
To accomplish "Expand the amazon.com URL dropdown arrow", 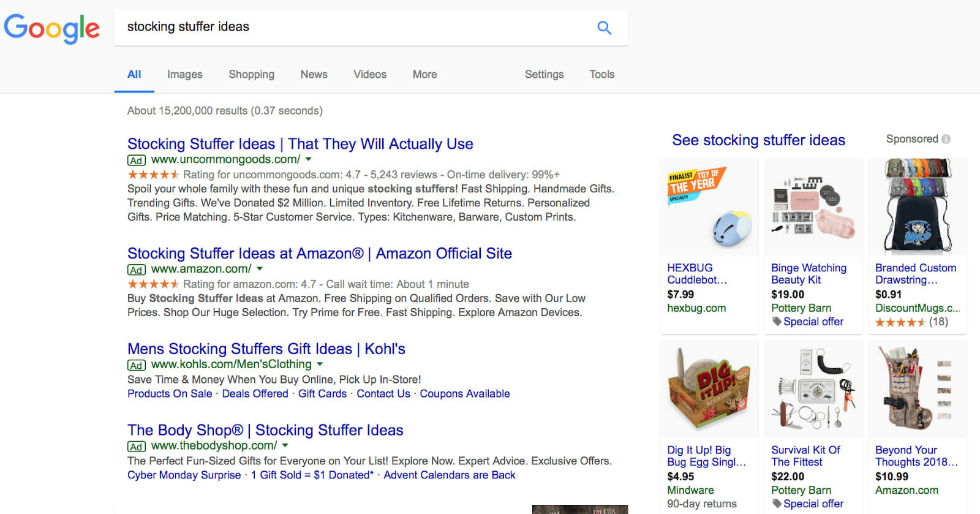I will (x=259, y=269).
